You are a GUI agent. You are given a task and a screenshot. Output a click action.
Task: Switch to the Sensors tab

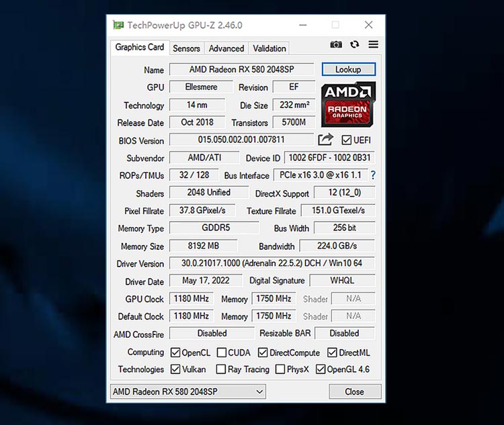186,48
